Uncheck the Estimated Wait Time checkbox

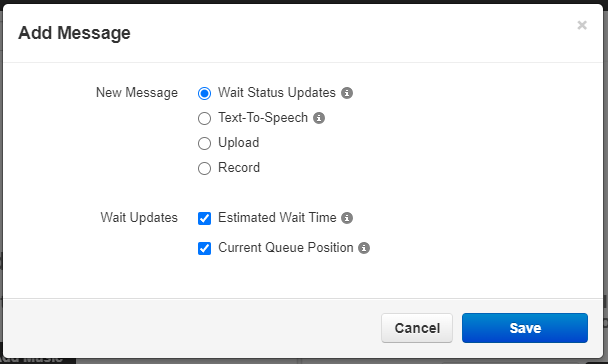(x=204, y=218)
